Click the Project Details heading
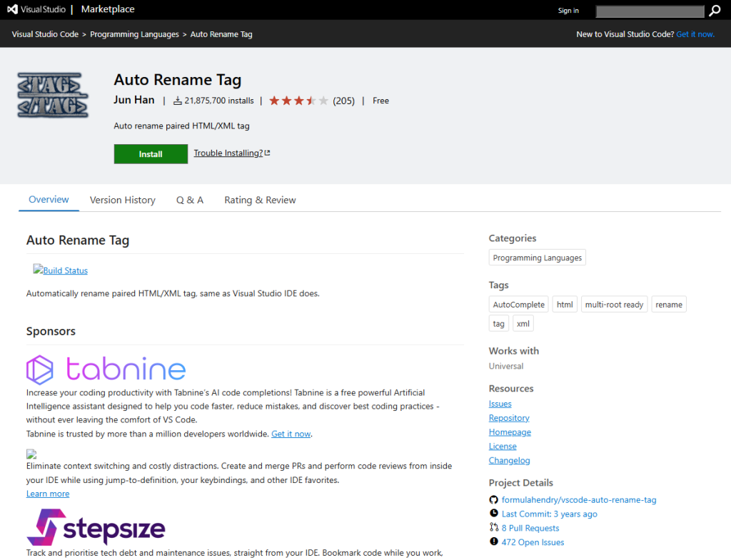 [x=520, y=483]
